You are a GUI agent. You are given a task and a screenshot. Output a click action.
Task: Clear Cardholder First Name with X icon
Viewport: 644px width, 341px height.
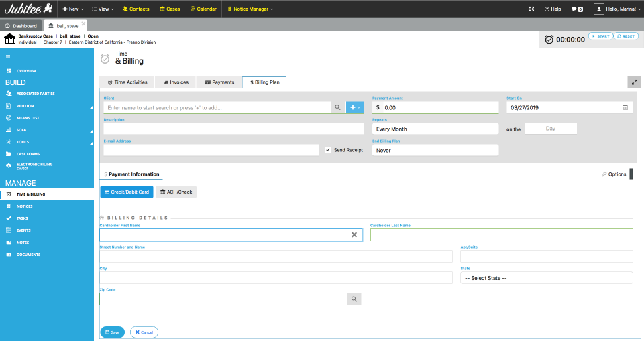[x=354, y=234]
